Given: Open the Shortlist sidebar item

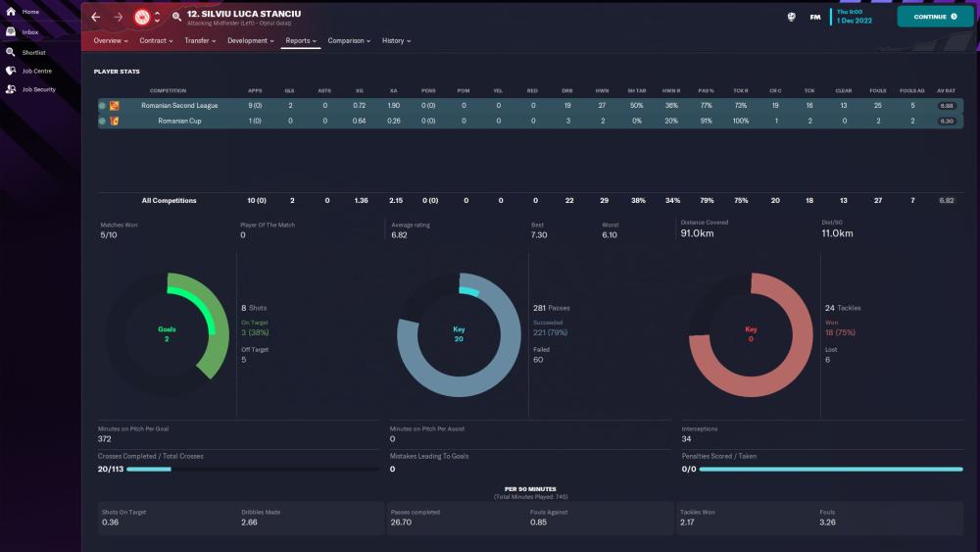Looking at the screenshot, I should tap(32, 51).
